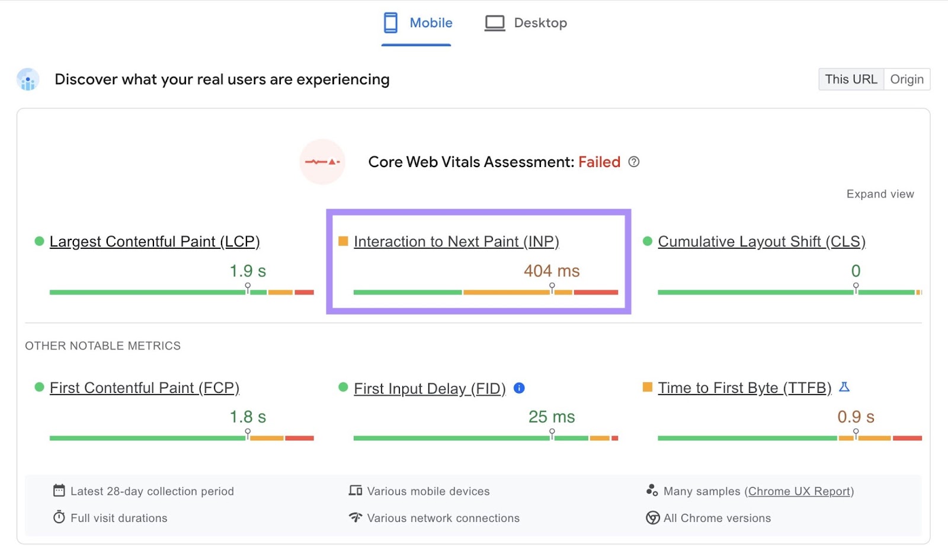
Task: Click the Core Web Vitals heartbeat icon
Action: pos(322,161)
